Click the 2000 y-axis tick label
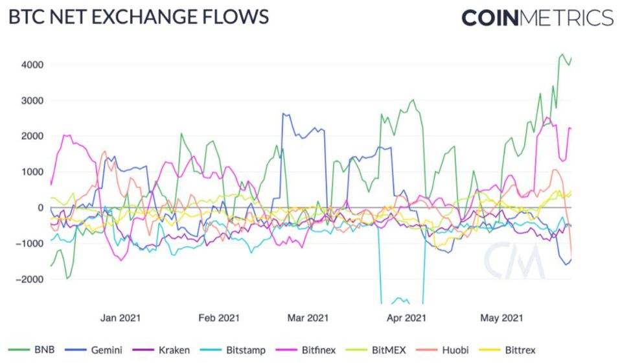 click(31, 136)
